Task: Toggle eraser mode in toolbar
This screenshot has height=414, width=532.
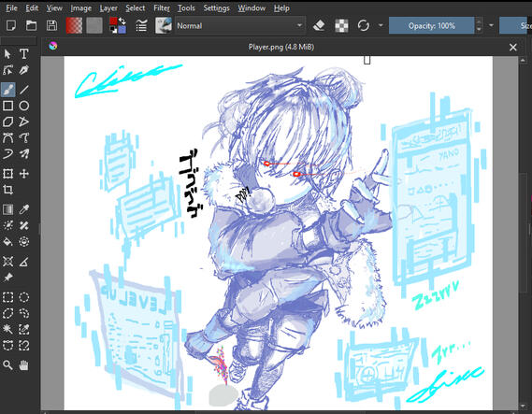Action: click(319, 26)
